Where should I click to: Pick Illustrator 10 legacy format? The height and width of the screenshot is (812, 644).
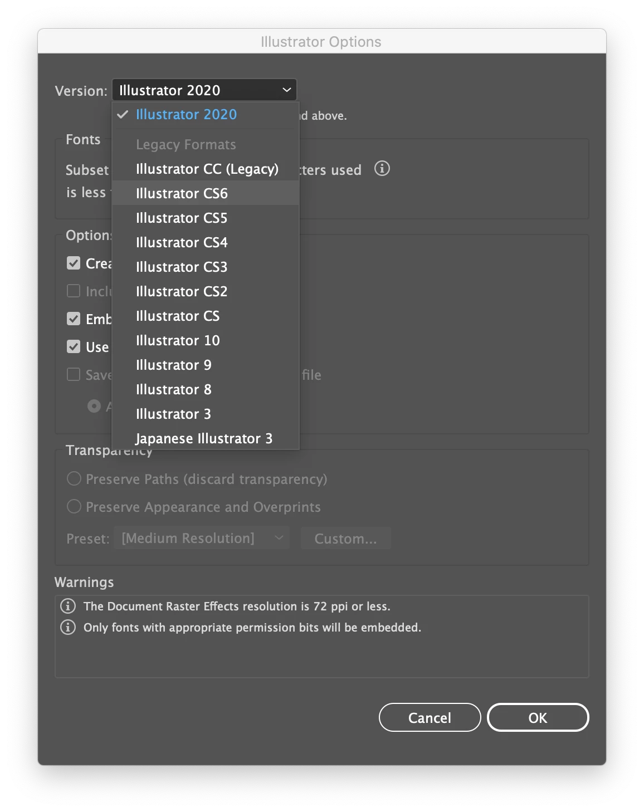[x=206, y=340]
